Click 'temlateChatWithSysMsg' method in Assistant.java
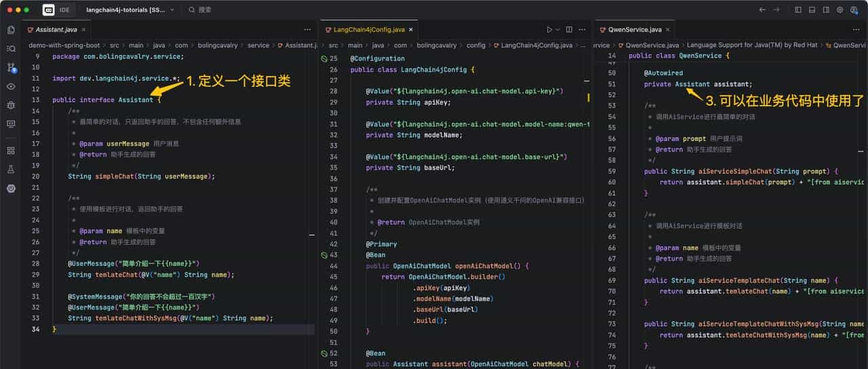Screen dimensions: 868x369 136,318
